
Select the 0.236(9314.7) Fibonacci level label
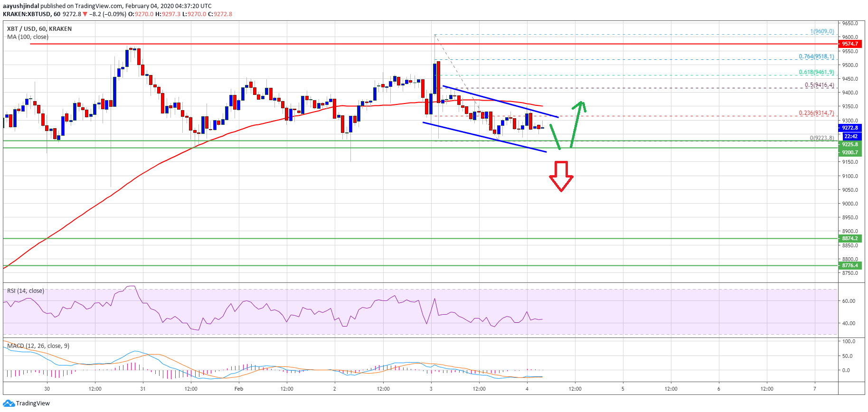click(x=816, y=113)
